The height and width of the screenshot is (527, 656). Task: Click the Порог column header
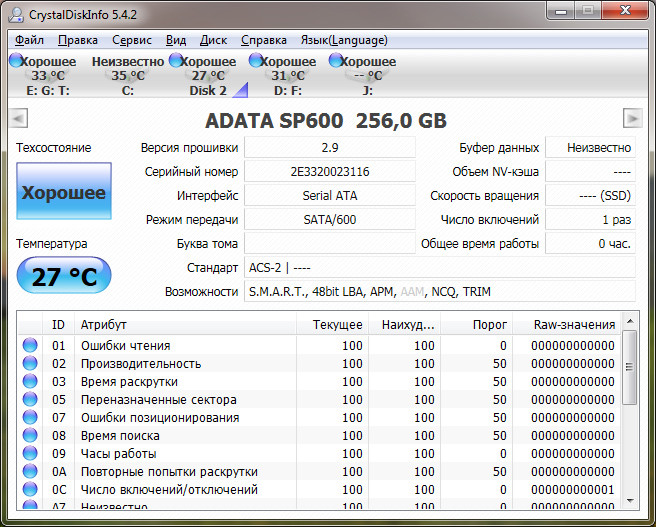(477, 325)
